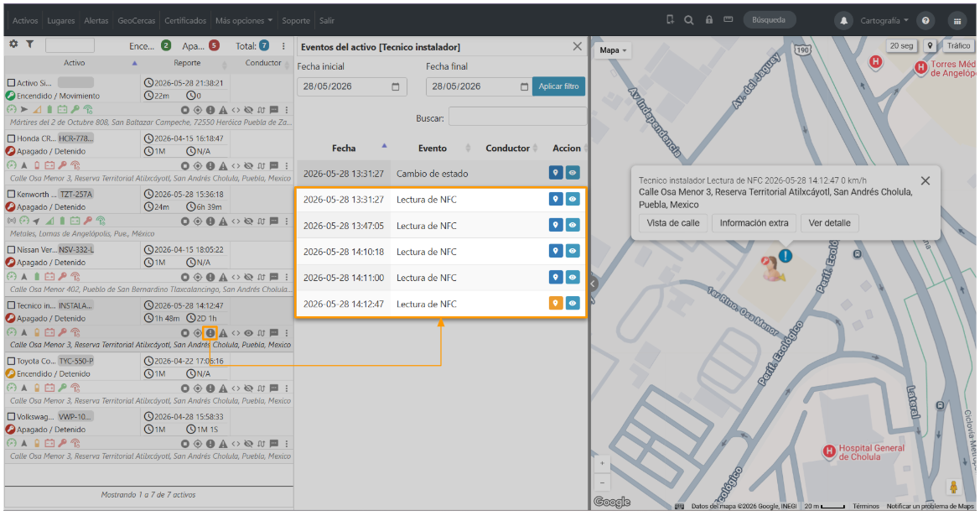Screen dimensions: 980x516
Task: Expand the Más opciones menu
Action: tap(244, 21)
